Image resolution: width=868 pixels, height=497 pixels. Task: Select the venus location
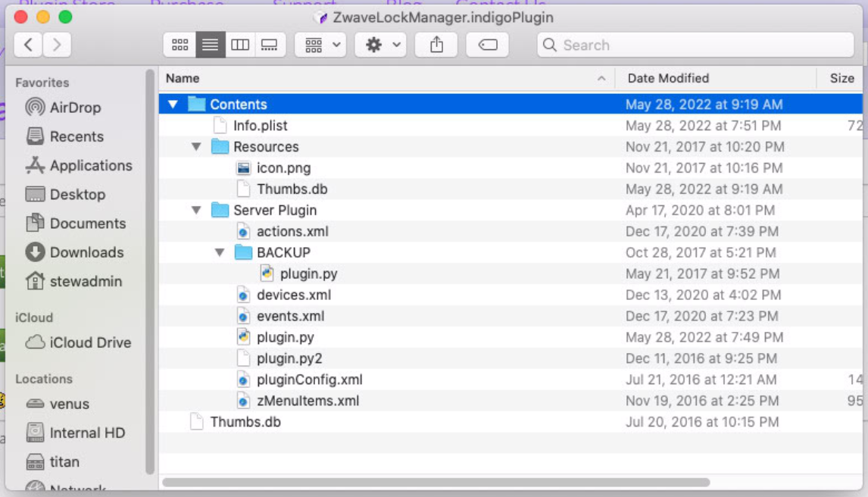coord(58,404)
